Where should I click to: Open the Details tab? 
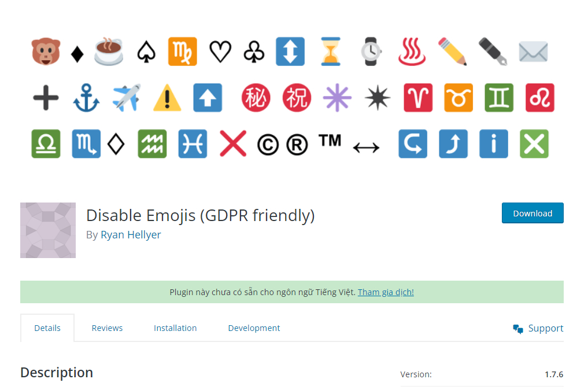[x=47, y=328]
